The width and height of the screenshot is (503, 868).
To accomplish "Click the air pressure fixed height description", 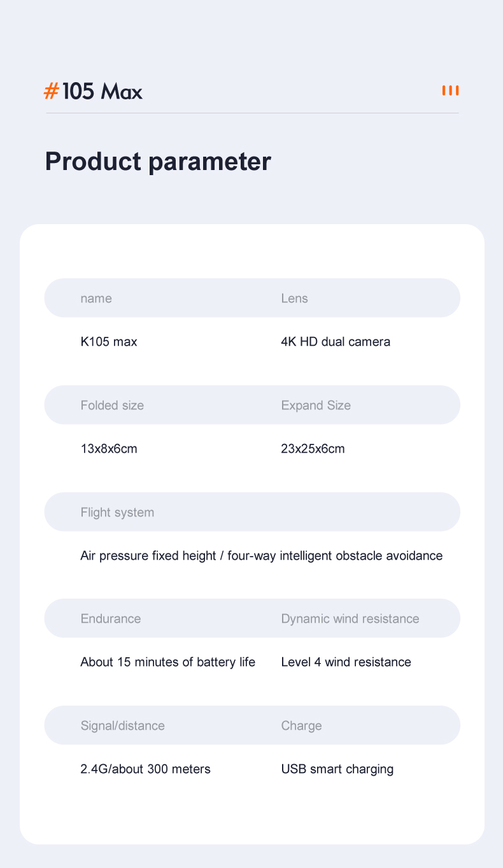I will tap(261, 556).
